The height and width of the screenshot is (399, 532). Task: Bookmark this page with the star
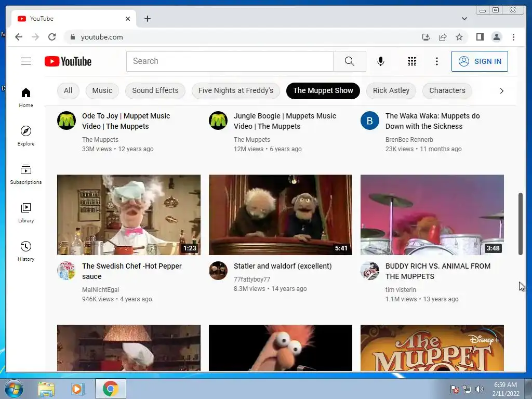click(x=459, y=37)
